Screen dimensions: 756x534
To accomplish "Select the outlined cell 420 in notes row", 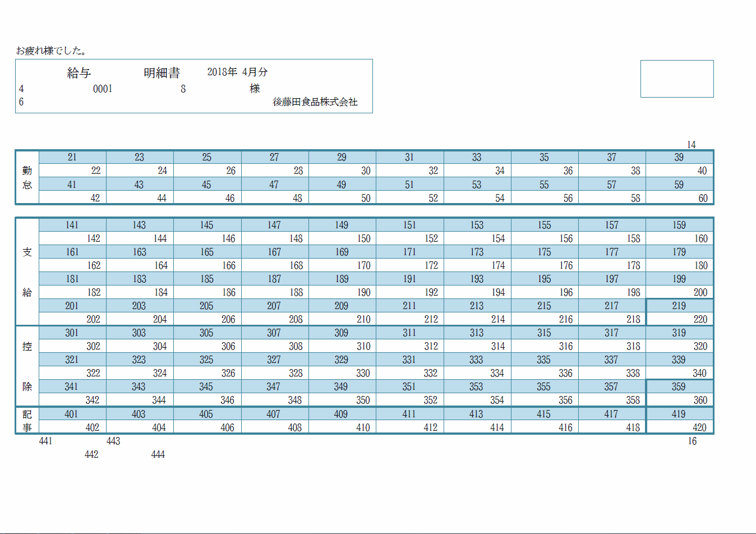I will (x=680, y=427).
